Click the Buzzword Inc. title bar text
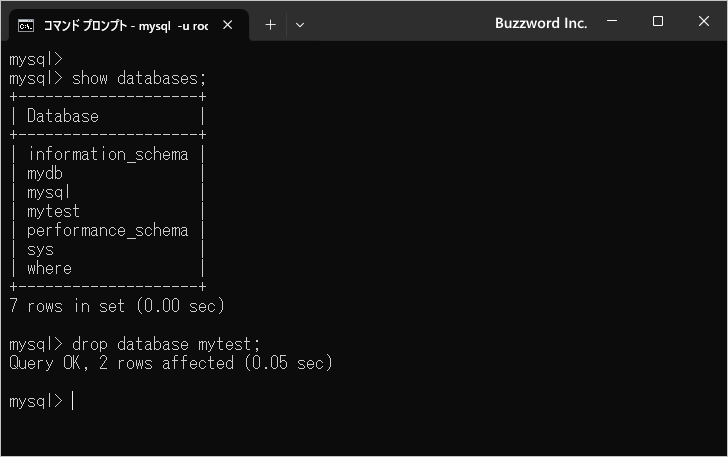Screen dimensions: 728x457 (x=541, y=23)
